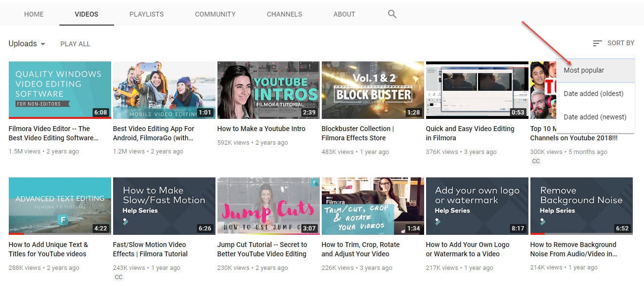Click the 230K views • 2 years ago text
The width and height of the screenshot is (644, 286).
point(253,267)
